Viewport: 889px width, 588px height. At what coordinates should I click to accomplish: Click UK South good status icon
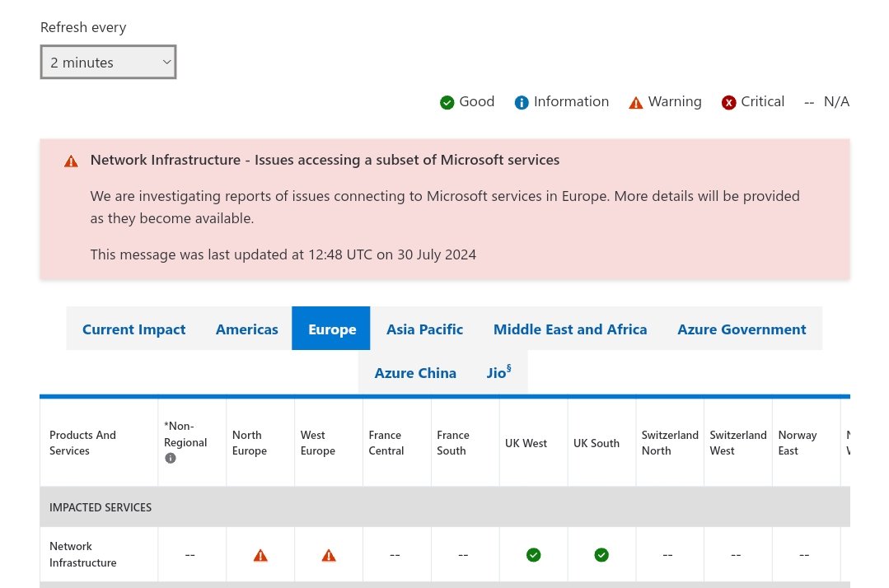(601, 555)
